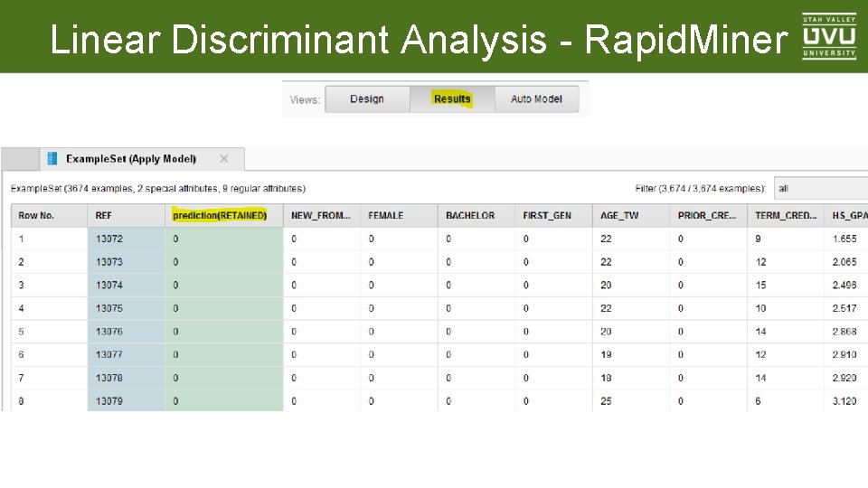Click TERM_CRED value 6 in row 8
Viewport: 868px width, 488px height.
tap(758, 401)
